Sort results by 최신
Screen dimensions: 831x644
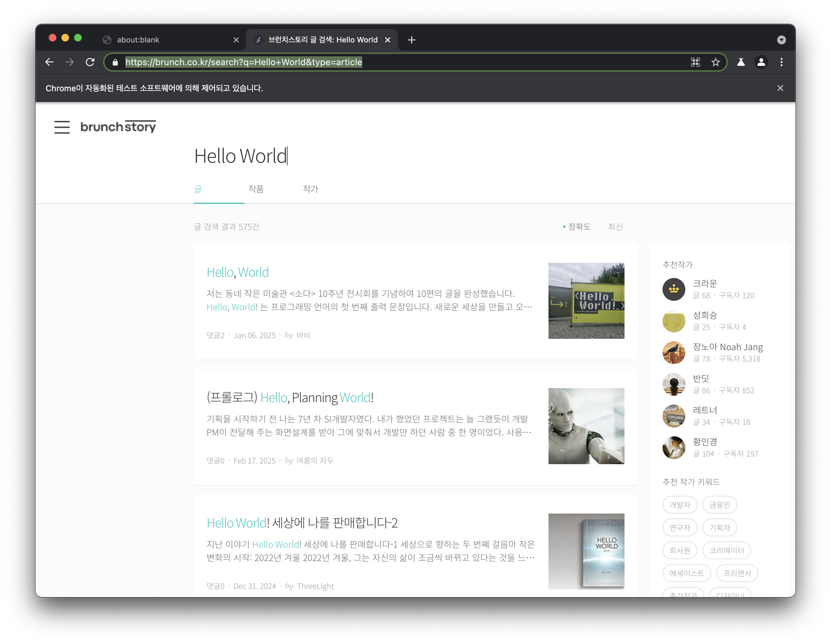pyautogui.click(x=615, y=227)
